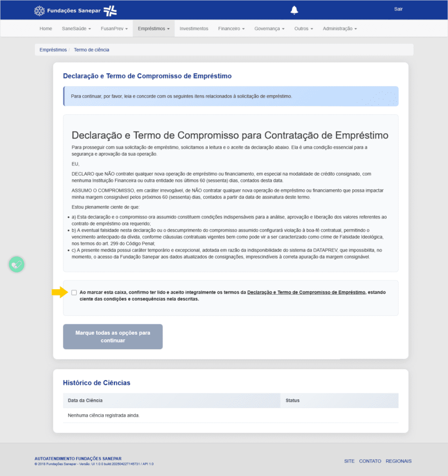
Task: Open the green floating heart widget
Action: coord(16,264)
